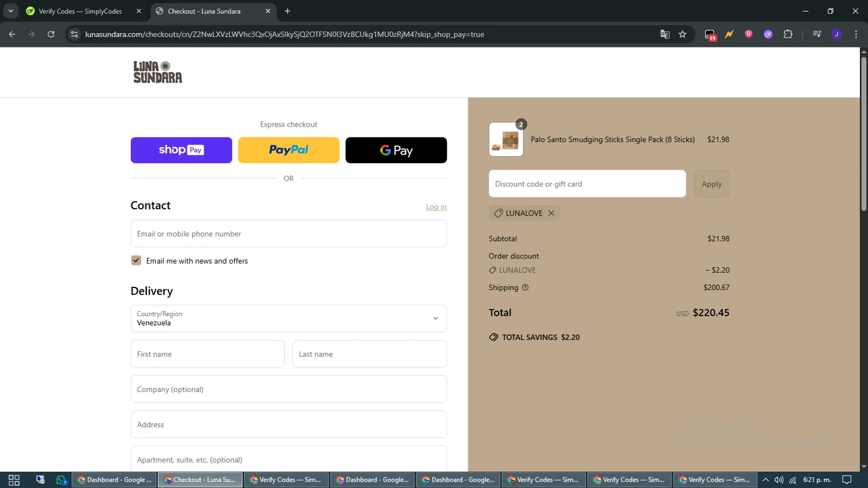Switch to first Dashboard - Google taskbar window

(115, 480)
